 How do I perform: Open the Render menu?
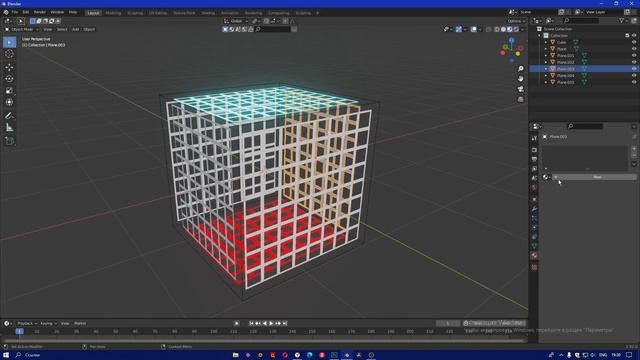click(40, 12)
